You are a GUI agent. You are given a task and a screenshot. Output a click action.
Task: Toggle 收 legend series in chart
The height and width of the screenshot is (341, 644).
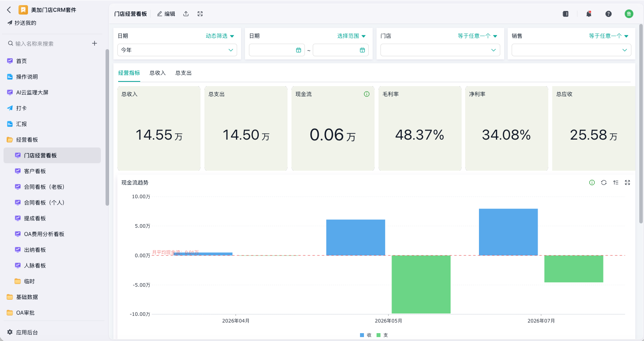click(x=366, y=335)
